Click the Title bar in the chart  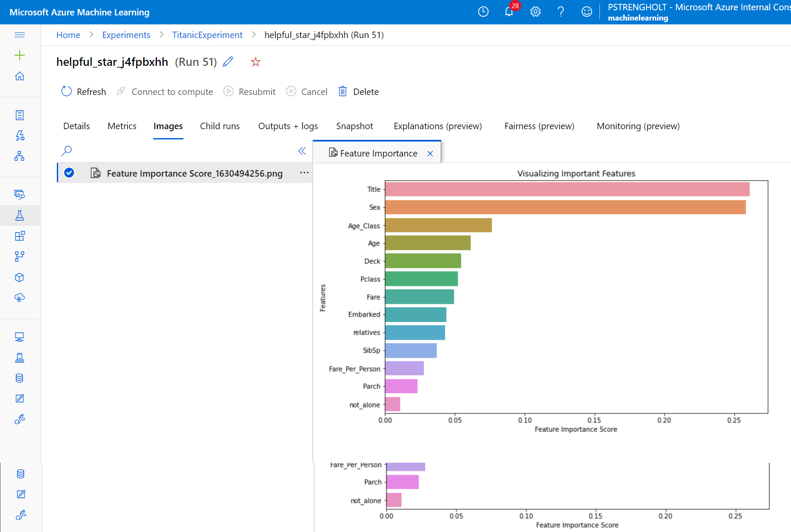click(567, 189)
